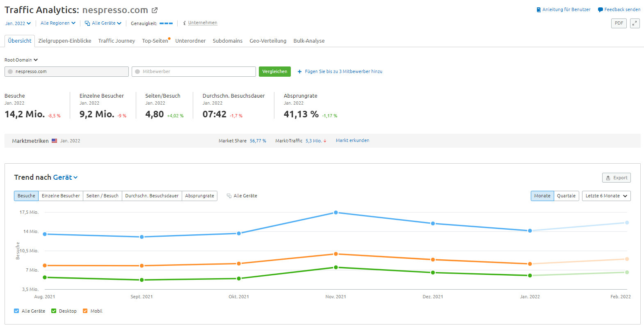Click the Absprungrate 41,13 % value
644x327 pixels.
pos(301,114)
